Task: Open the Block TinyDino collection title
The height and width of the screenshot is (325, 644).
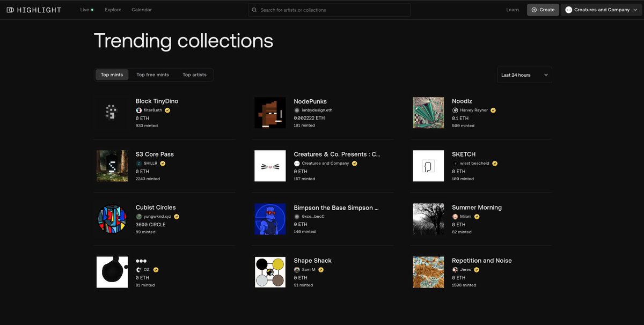Action: (x=157, y=101)
